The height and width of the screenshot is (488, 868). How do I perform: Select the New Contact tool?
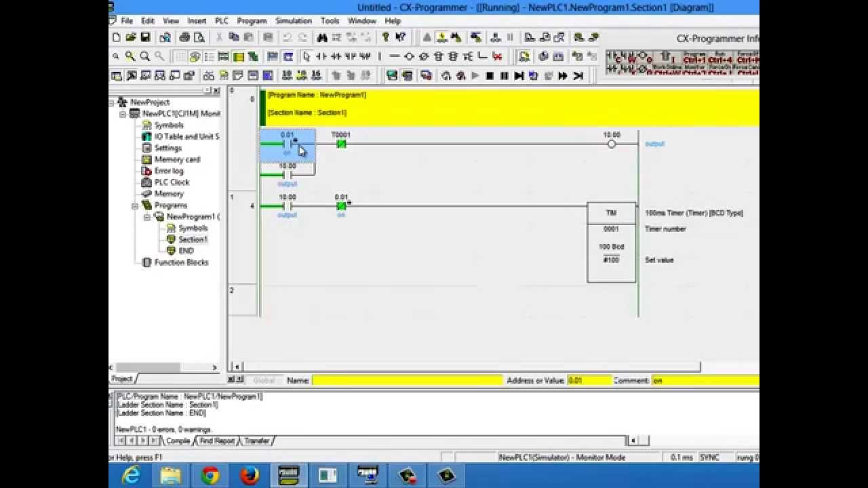tap(321, 56)
